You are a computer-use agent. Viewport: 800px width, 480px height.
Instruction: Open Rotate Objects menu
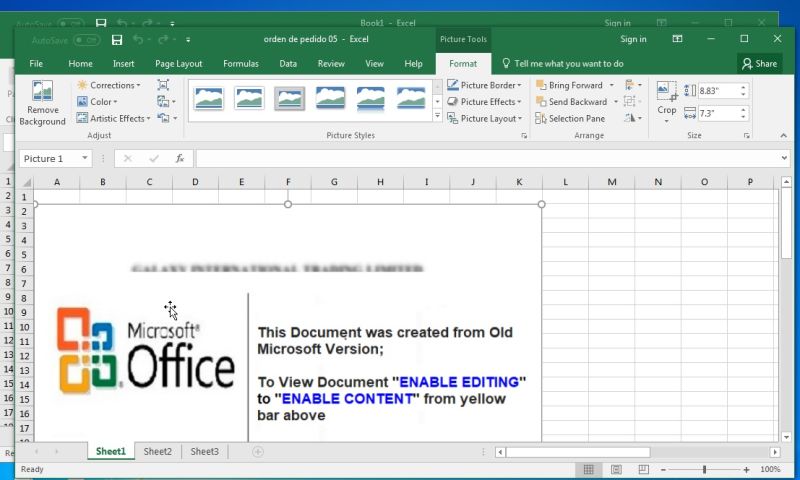pyautogui.click(x=633, y=118)
